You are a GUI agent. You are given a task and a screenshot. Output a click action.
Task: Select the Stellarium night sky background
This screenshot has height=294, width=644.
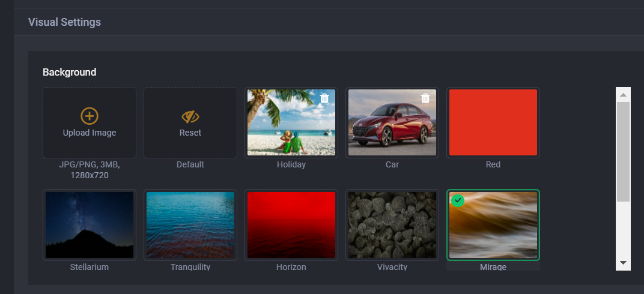89,225
